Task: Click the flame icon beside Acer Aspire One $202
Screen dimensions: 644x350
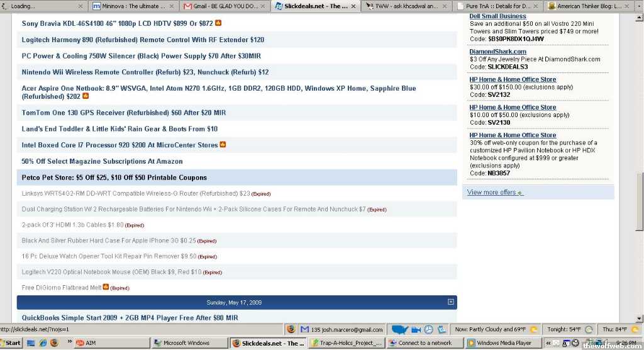Action: coord(86,96)
